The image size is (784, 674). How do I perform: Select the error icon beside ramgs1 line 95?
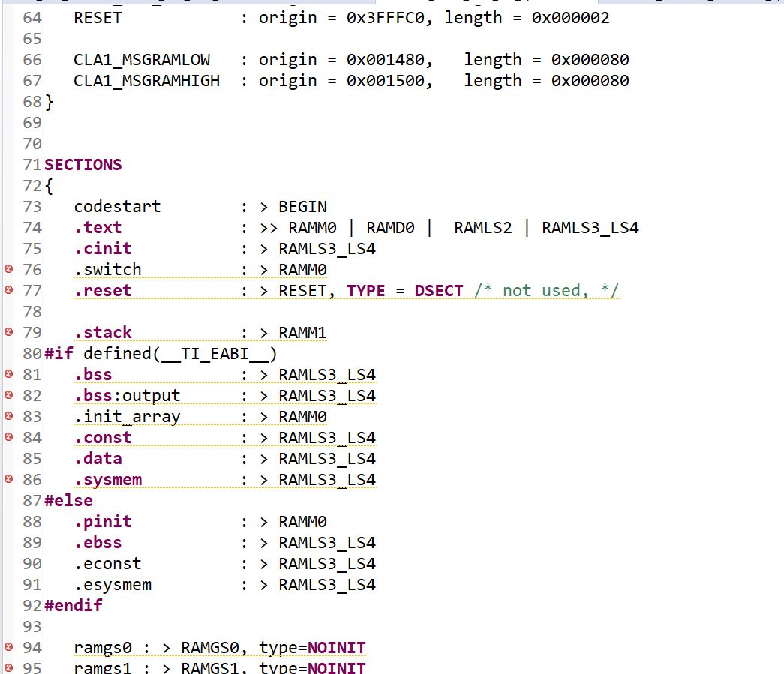coord(8,667)
